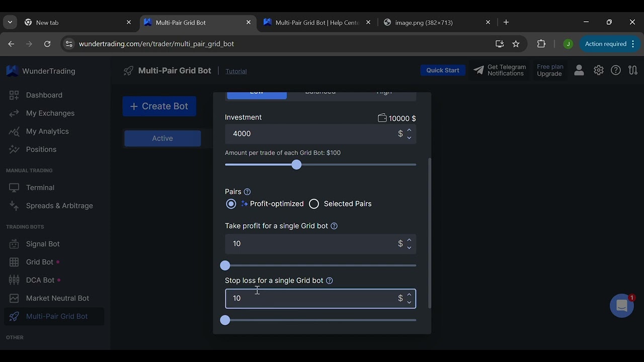Decrease Investment value with down arrow
Screen dimensions: 644x362
409,137
